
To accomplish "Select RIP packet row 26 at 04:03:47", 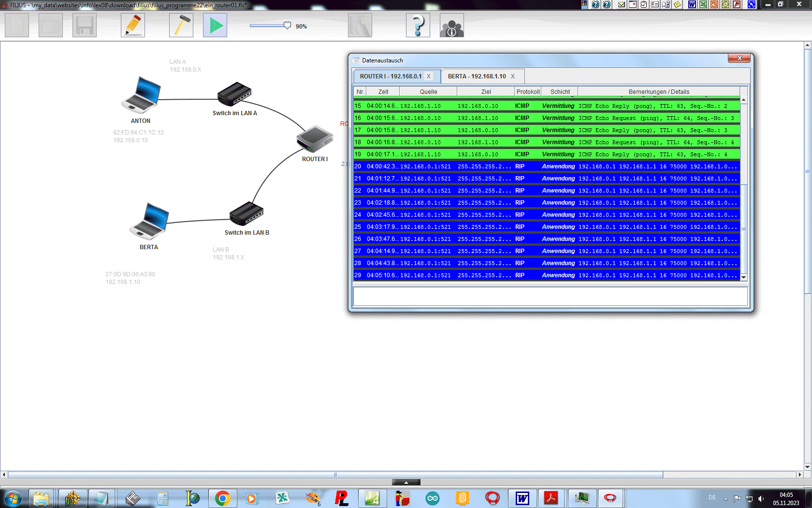I will (547, 239).
